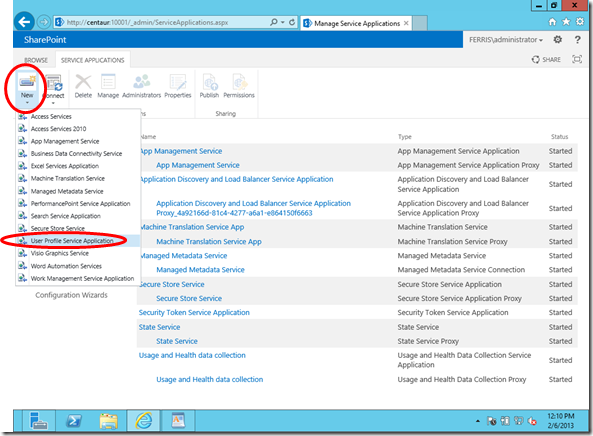Choose Secure Store Service menu item
The width and height of the screenshot is (593, 436).
pos(78,228)
